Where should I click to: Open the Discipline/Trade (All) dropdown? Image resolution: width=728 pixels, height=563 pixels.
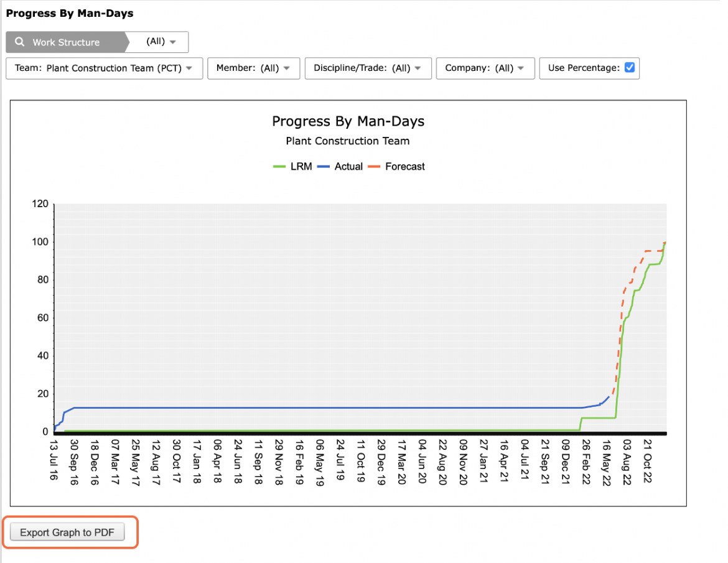coord(368,68)
